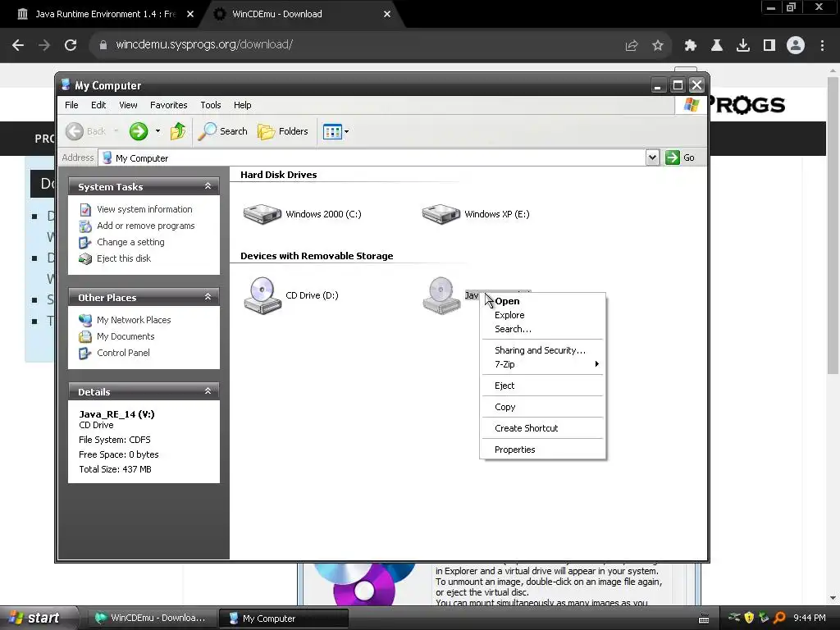Viewport: 840px width, 630px height.
Task: Click browser back arrow
Action: click(x=18, y=45)
